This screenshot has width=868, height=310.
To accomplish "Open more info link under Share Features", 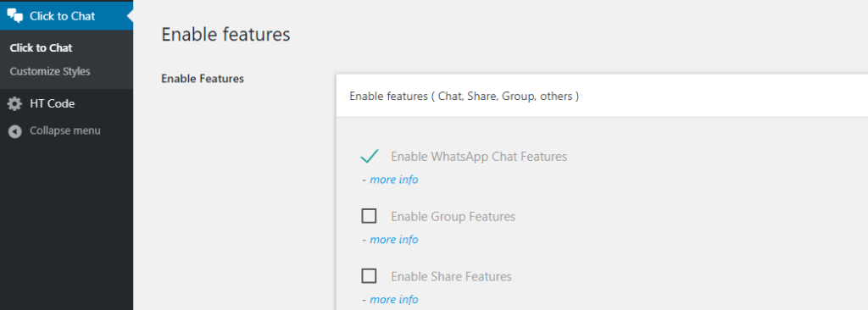I will point(393,299).
